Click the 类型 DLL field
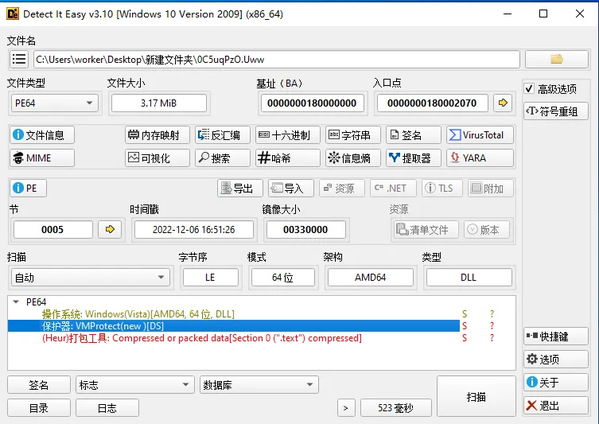 click(469, 277)
